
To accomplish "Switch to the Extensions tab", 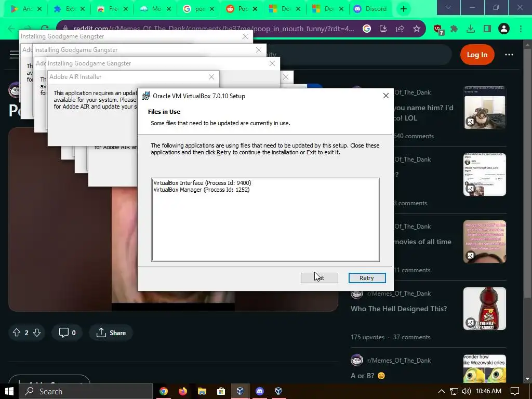I will pos(69,9).
